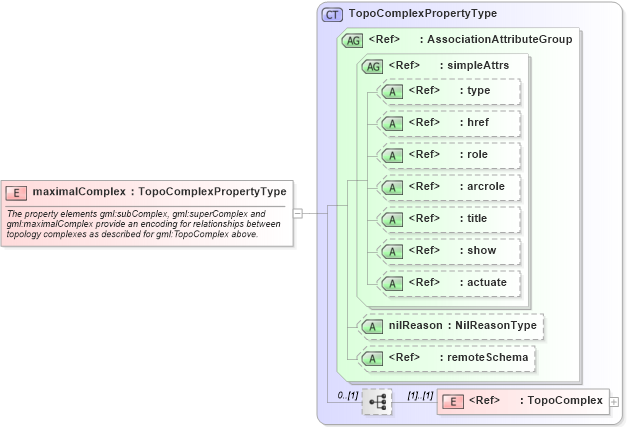Screen dimensions: 627x427
Task: Select the remoteSchema attribute name
Action: click(x=487, y=357)
